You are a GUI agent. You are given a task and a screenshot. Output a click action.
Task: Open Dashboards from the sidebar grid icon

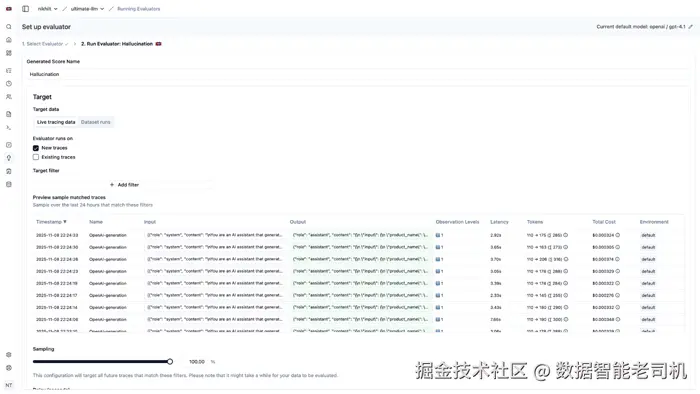tap(8, 53)
